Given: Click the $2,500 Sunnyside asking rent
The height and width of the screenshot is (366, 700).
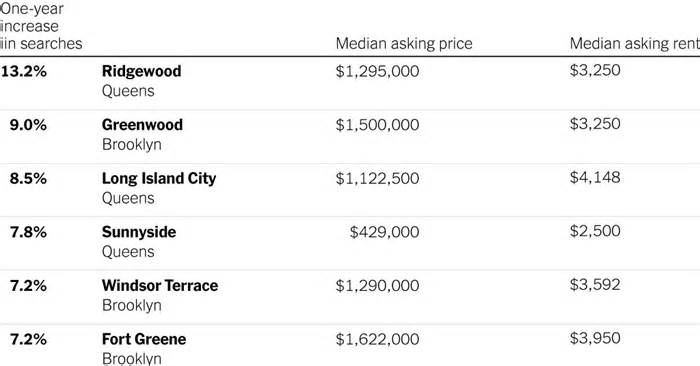Looking at the screenshot, I should pyautogui.click(x=595, y=231).
